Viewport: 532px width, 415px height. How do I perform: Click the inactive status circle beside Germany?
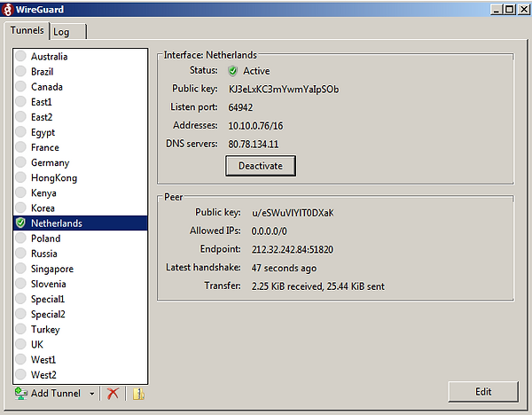tap(20, 162)
